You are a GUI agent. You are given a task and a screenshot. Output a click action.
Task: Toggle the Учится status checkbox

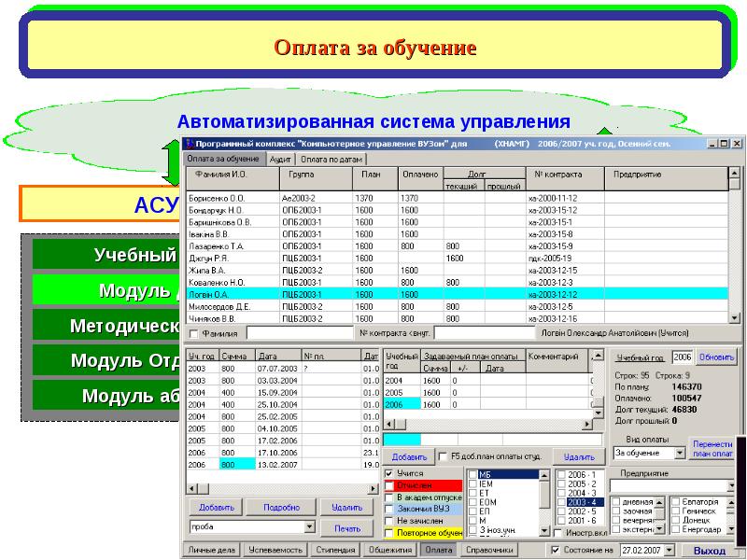pos(390,474)
